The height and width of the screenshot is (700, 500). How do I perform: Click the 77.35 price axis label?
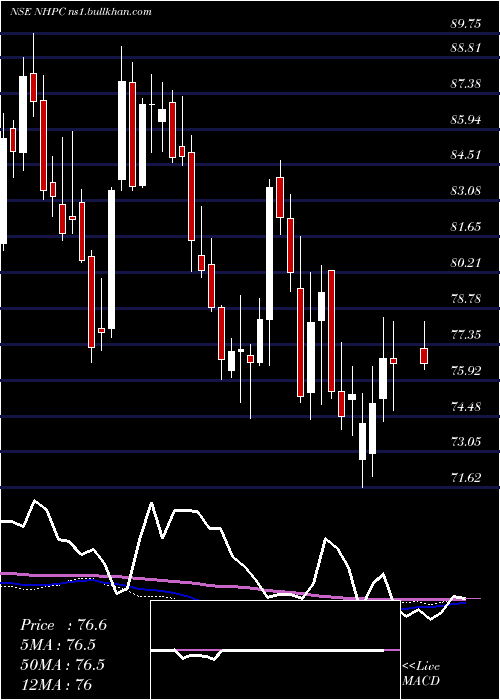click(466, 334)
